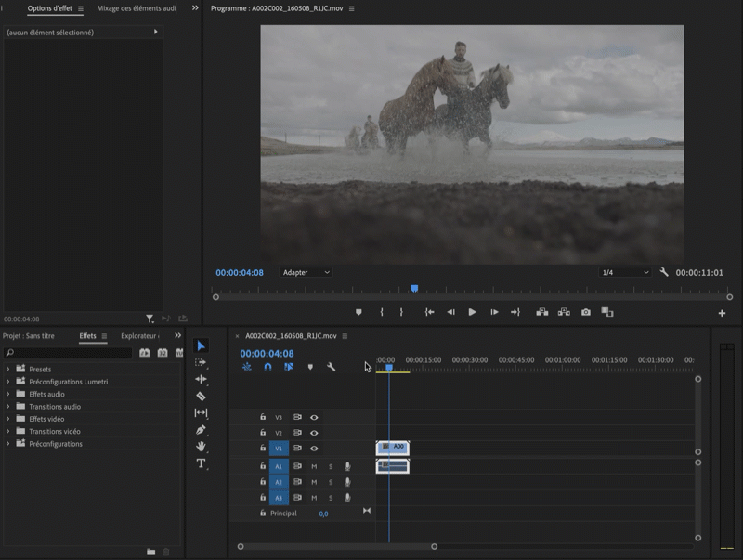The image size is (743, 560).
Task: Open the Program monitor wrench settings
Action: 664,273
